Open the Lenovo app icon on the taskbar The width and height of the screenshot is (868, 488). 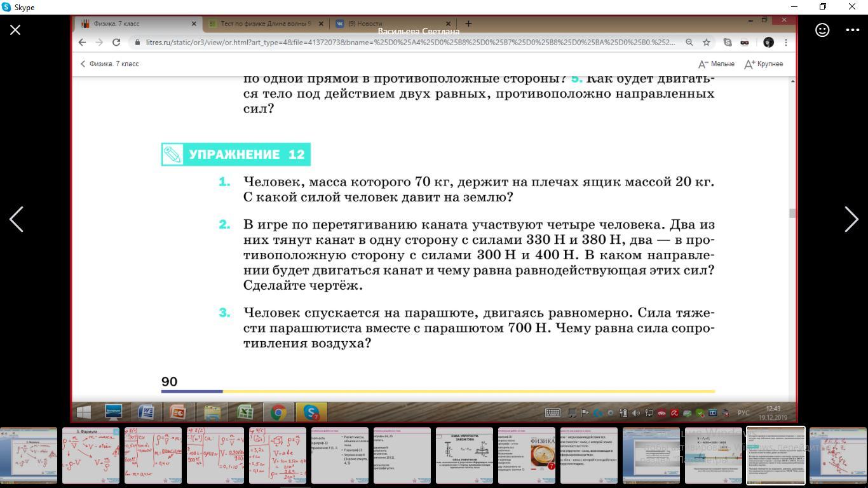coord(114,412)
